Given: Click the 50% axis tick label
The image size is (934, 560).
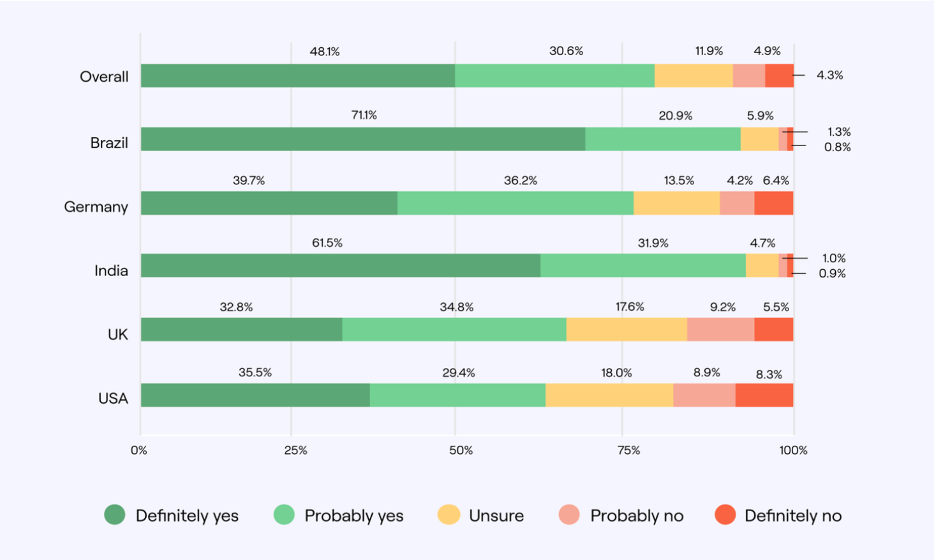Looking at the screenshot, I should tap(461, 450).
